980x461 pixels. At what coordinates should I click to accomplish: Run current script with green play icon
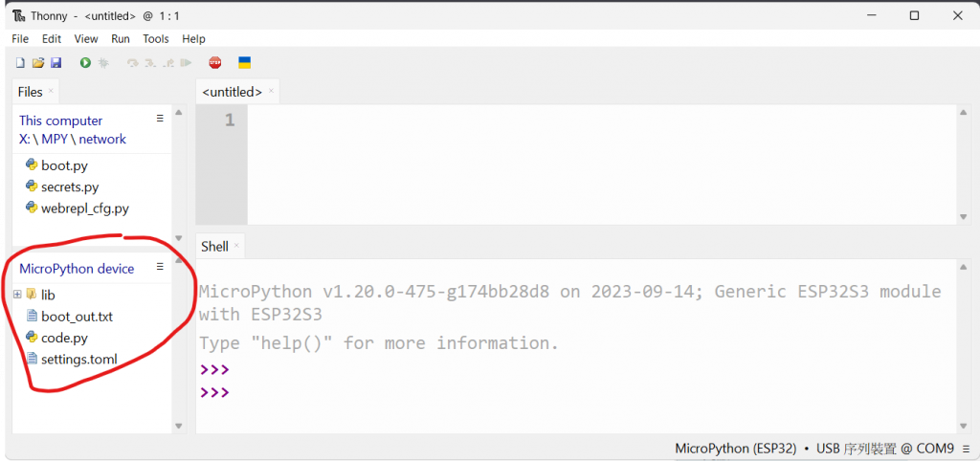pyautogui.click(x=85, y=63)
